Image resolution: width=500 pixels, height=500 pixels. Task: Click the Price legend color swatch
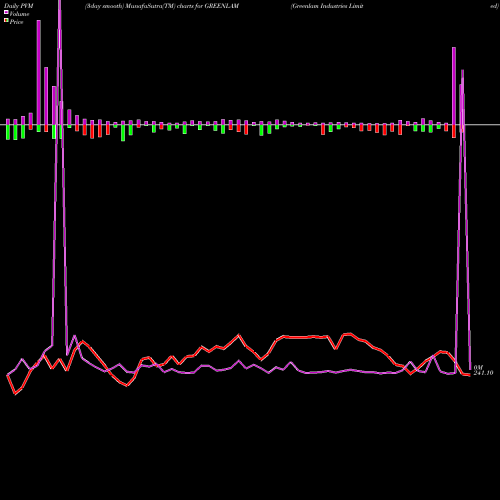6,20
